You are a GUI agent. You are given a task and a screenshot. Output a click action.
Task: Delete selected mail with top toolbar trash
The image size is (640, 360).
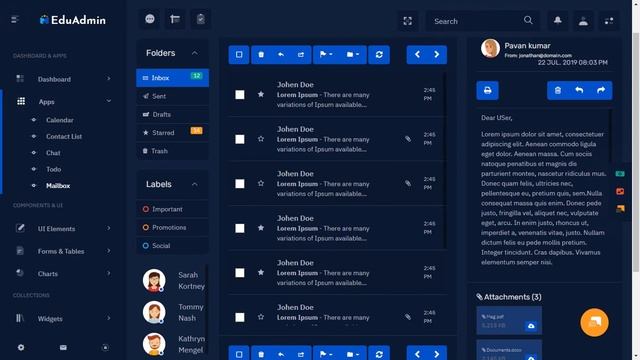tap(261, 55)
